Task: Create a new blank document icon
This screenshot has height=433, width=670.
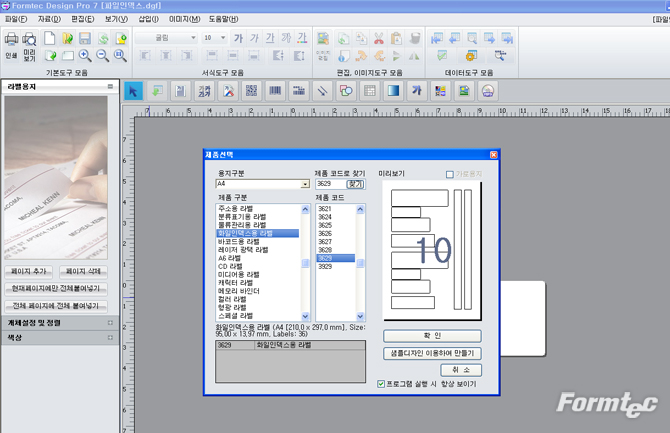Action: (x=50, y=38)
